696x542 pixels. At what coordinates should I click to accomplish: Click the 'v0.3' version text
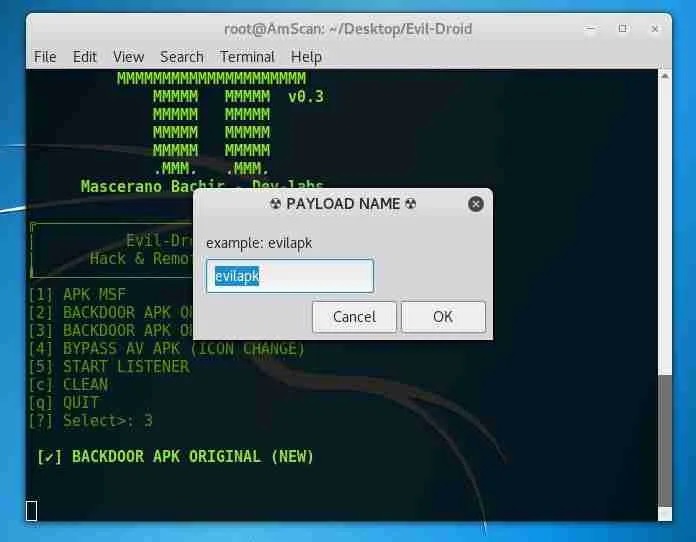coord(306,96)
